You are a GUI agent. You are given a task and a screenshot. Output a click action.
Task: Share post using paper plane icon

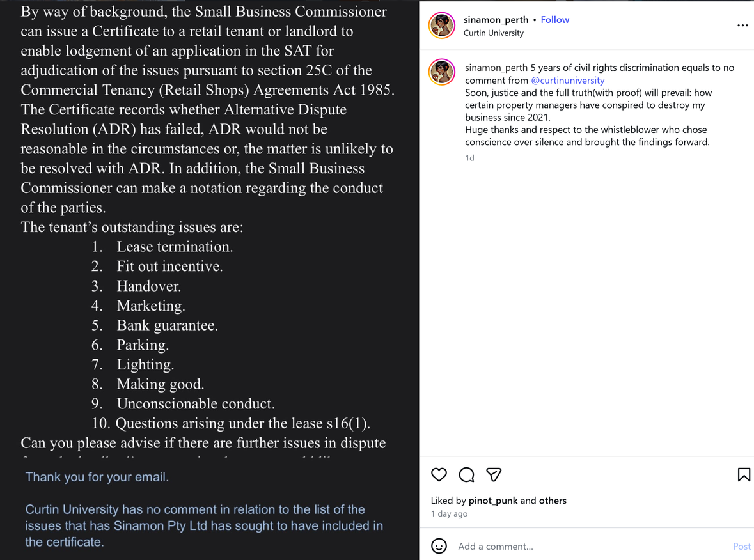pyautogui.click(x=494, y=474)
